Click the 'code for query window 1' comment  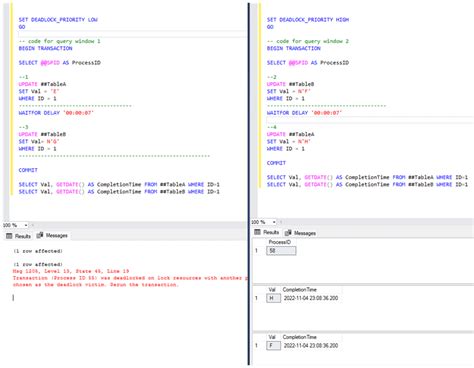pos(59,41)
